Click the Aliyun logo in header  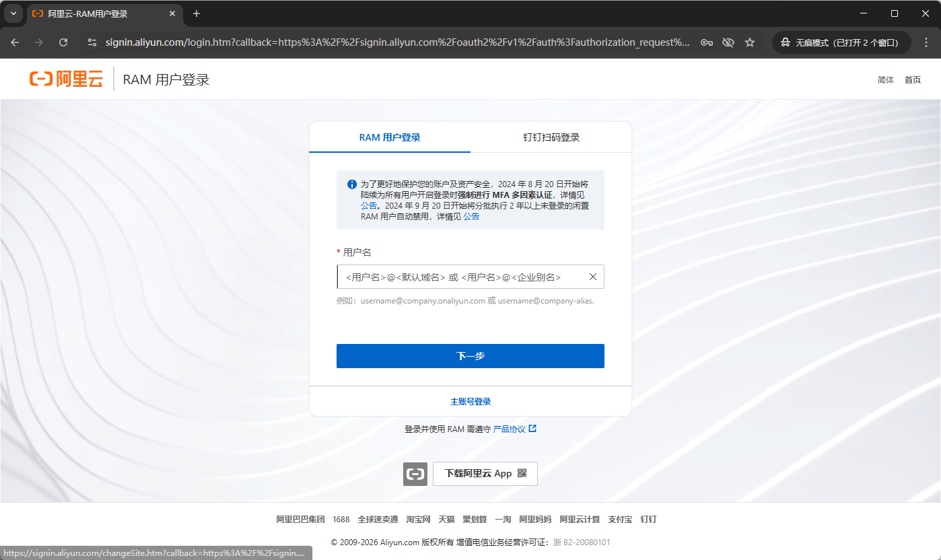pyautogui.click(x=66, y=79)
